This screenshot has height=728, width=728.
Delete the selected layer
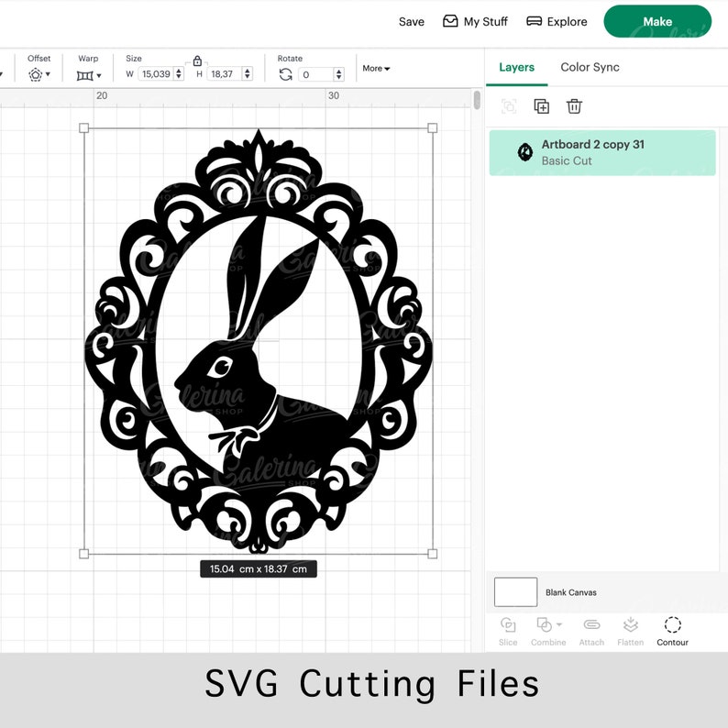[574, 106]
